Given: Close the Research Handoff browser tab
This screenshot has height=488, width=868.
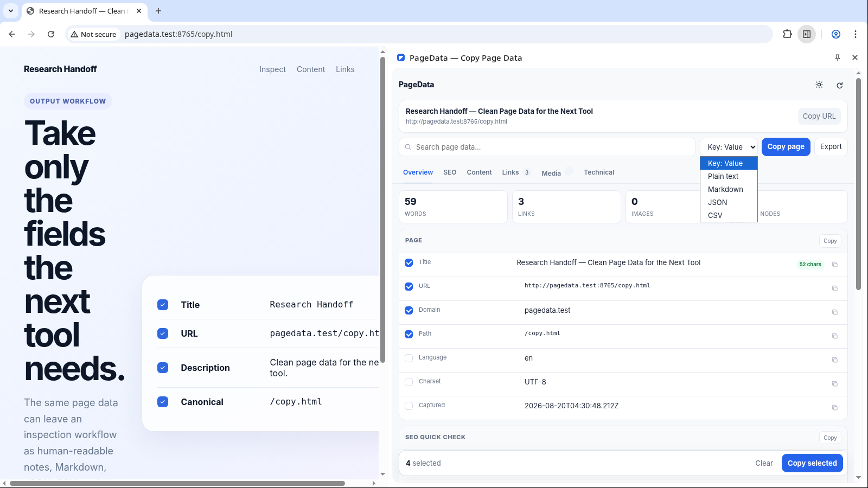Looking at the screenshot, I should [139, 11].
